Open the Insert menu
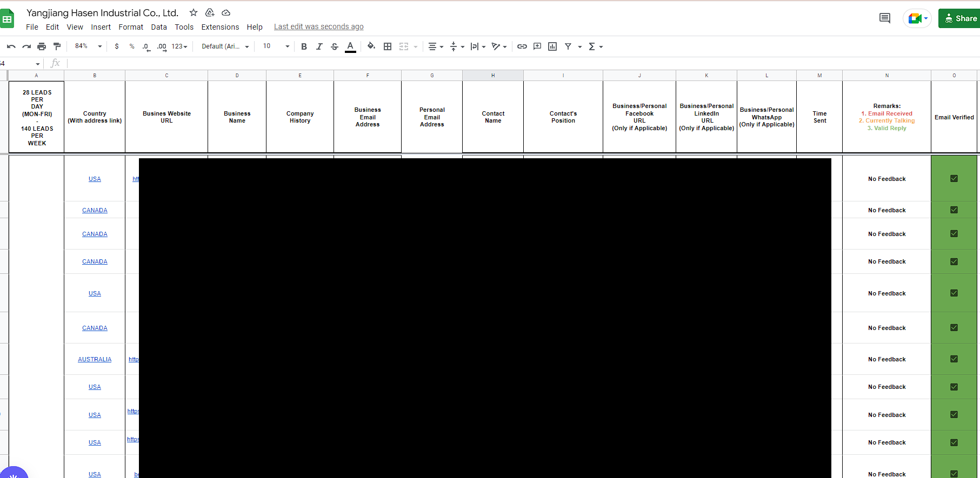This screenshot has height=478, width=980. [x=101, y=27]
